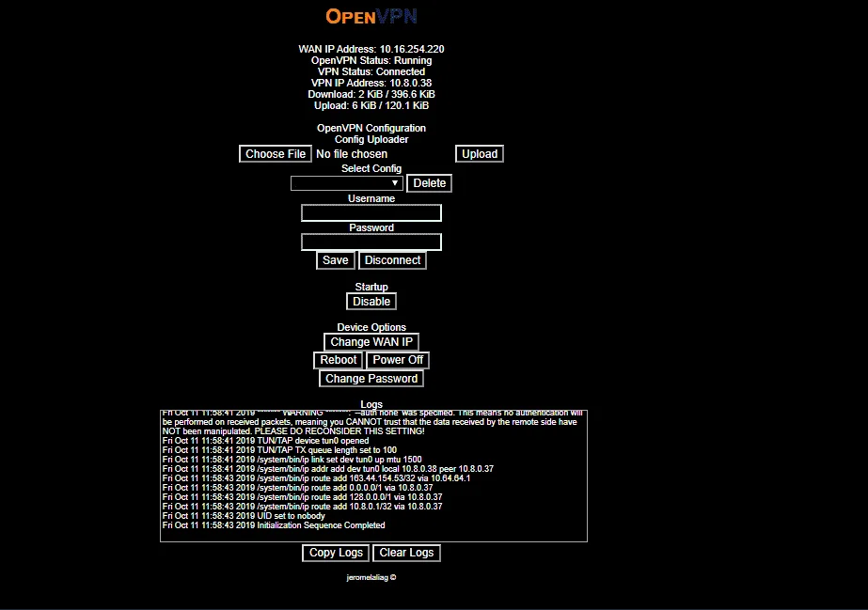The width and height of the screenshot is (868, 610).
Task: Click the Change WAN IP button
Action: click(371, 342)
